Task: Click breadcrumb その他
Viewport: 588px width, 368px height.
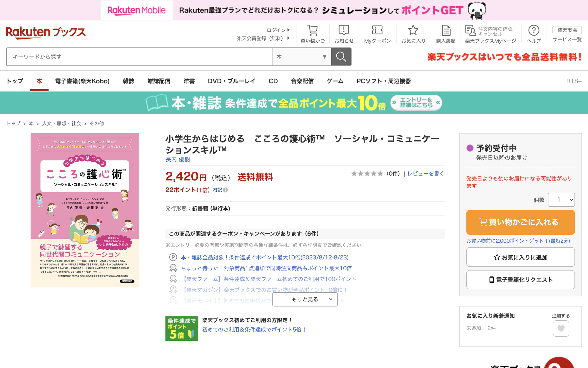Action: tap(97, 124)
